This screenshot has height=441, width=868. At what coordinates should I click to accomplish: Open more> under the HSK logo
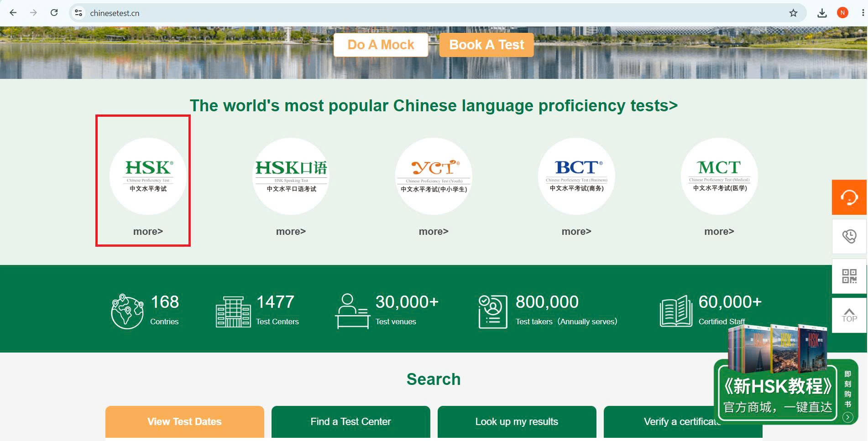[x=148, y=231]
